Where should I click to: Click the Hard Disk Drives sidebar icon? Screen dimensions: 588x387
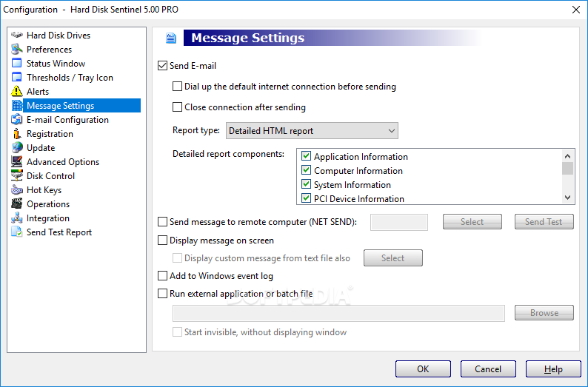click(17, 36)
